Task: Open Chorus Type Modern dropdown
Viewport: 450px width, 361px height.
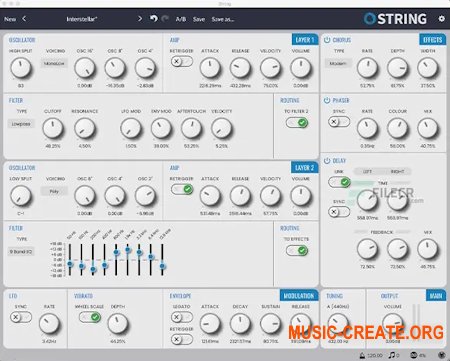Action: click(x=338, y=63)
